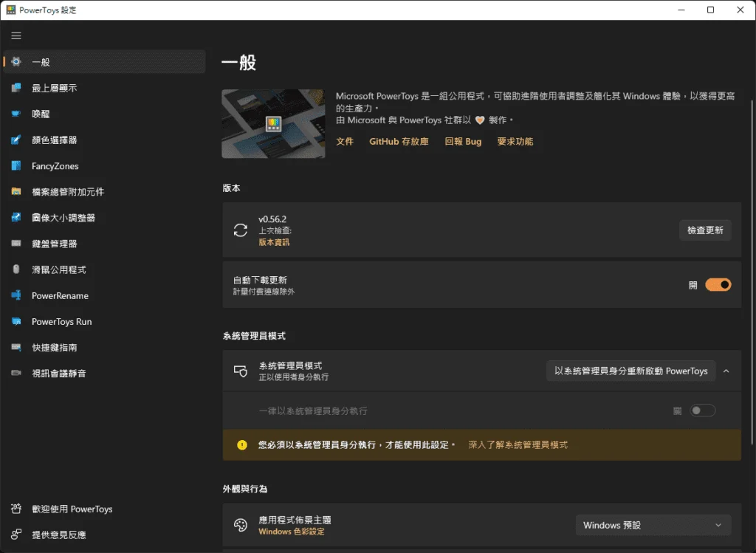Click the PowerToys hero thumbnail image
Viewport: 756px width, 553px height.
pyautogui.click(x=273, y=123)
